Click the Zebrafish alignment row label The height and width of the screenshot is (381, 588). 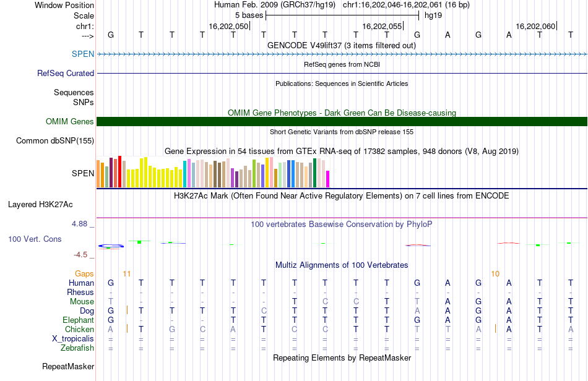coord(77,348)
